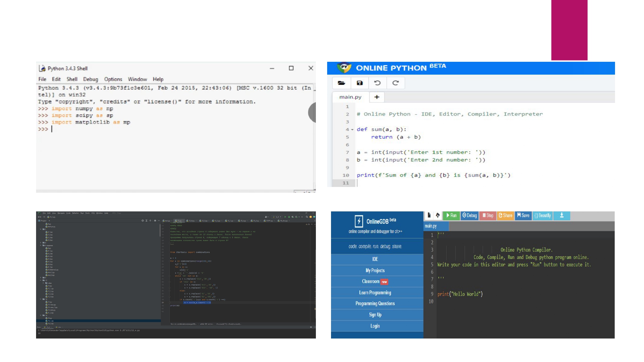Click the Debug bug icon in PyCharm
644x362 pixels.
289,217
